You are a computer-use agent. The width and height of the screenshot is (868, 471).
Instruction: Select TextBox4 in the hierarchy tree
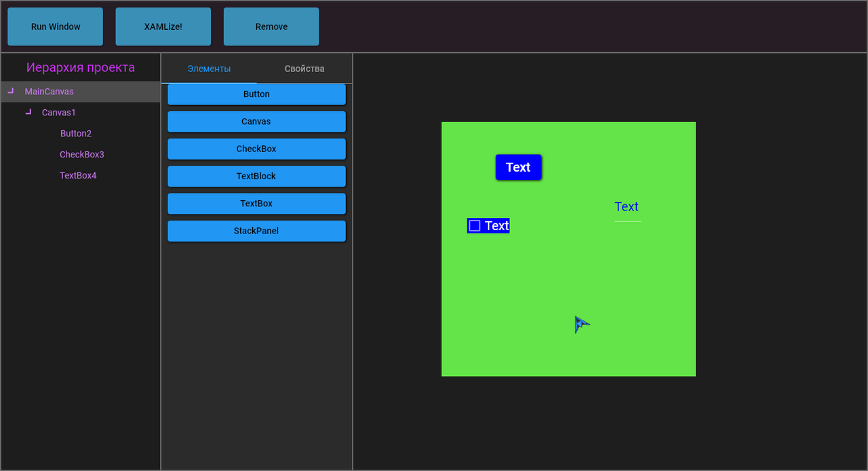[x=78, y=176]
